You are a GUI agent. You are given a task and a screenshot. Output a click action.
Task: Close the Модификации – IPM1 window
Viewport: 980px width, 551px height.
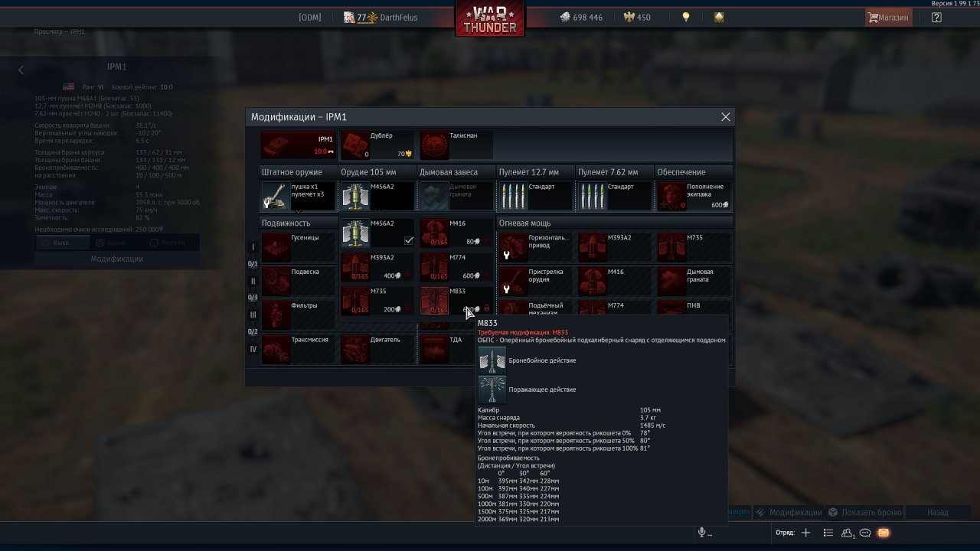tap(726, 117)
